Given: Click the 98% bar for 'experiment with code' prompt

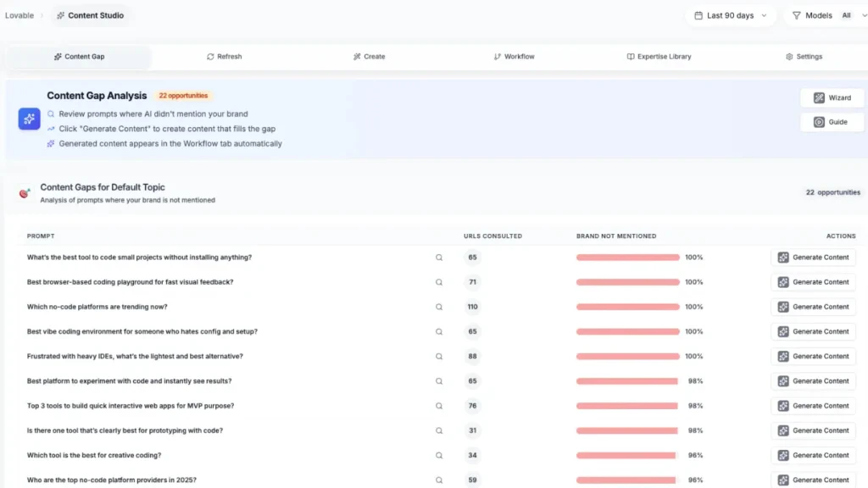Looking at the screenshot, I should tap(626, 381).
